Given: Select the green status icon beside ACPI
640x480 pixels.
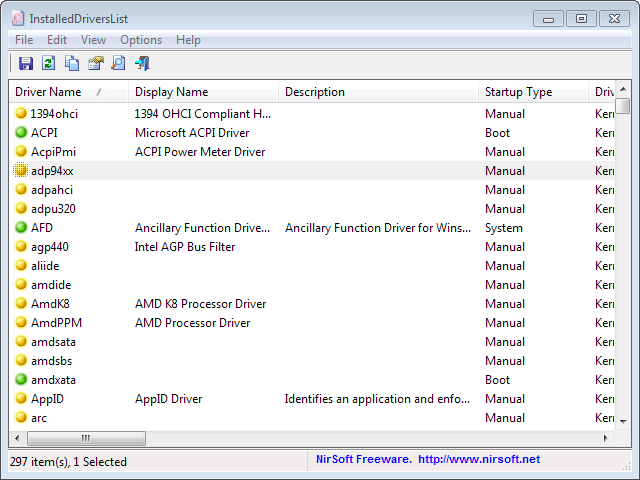Looking at the screenshot, I should point(21,133).
